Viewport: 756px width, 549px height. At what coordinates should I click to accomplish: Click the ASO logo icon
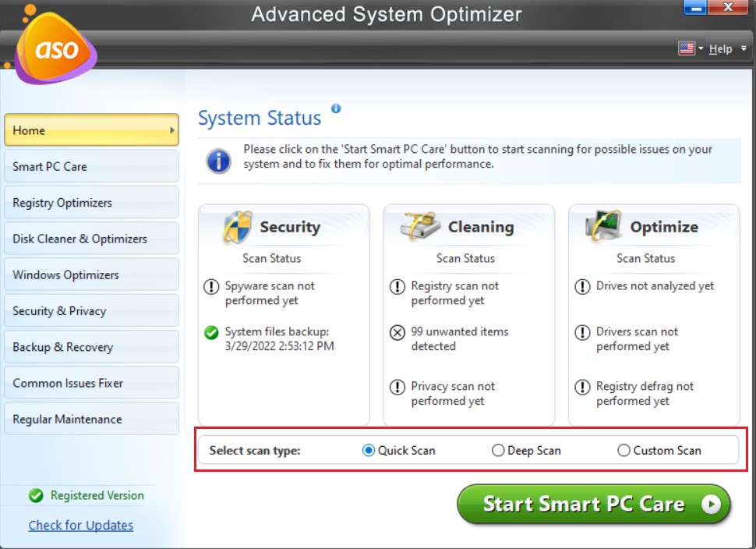click(x=56, y=49)
